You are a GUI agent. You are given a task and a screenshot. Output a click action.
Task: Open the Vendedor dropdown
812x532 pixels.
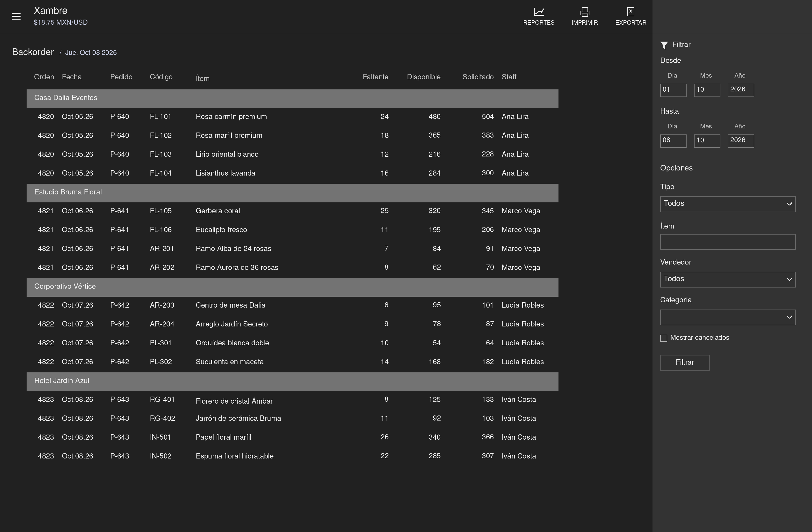point(728,279)
